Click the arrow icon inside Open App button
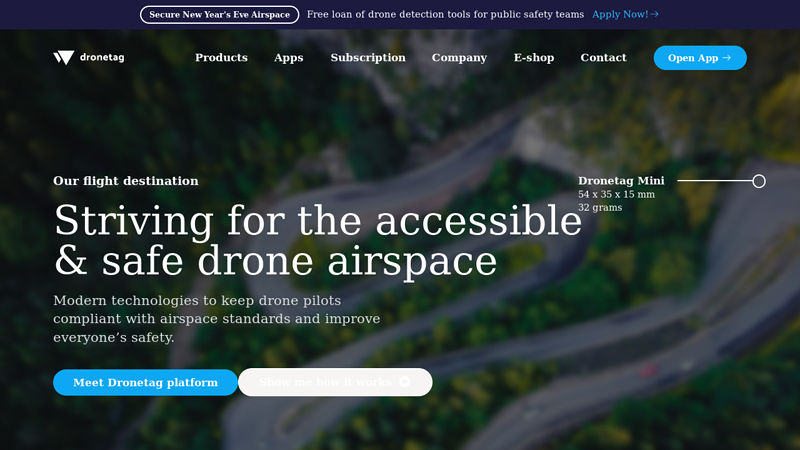This screenshot has height=450, width=800. click(726, 58)
